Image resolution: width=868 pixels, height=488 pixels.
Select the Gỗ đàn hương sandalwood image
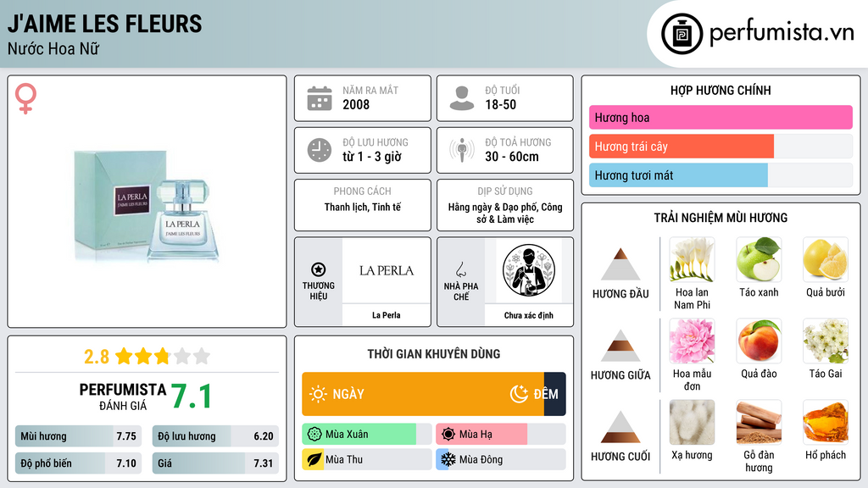(759, 422)
